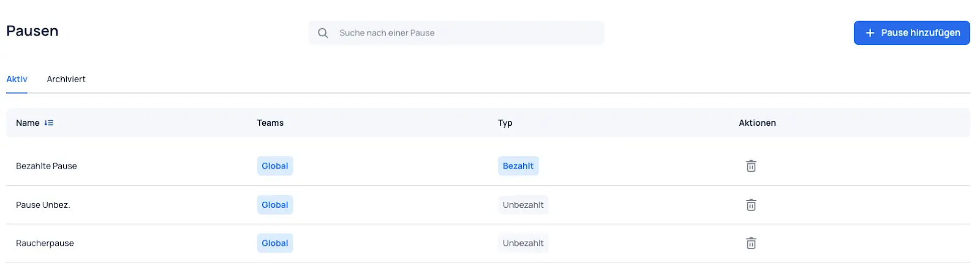This screenshot has height=268, width=980.
Task: Click the Teams column header
Action: 270,123
